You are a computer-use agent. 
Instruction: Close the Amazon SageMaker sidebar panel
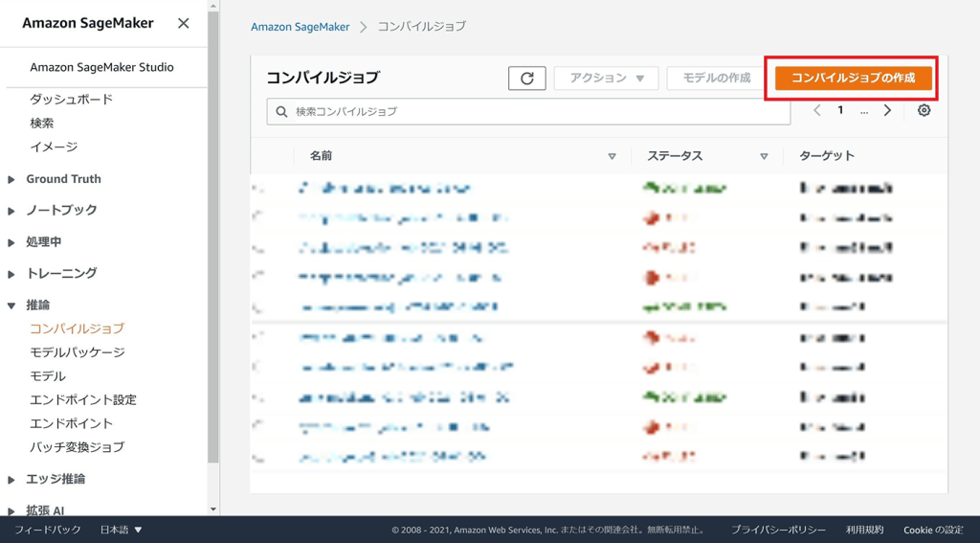pyautogui.click(x=183, y=24)
